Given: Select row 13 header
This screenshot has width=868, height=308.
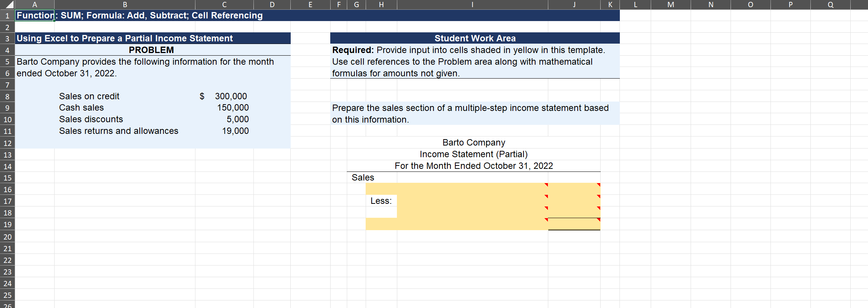Looking at the screenshot, I should (7, 155).
